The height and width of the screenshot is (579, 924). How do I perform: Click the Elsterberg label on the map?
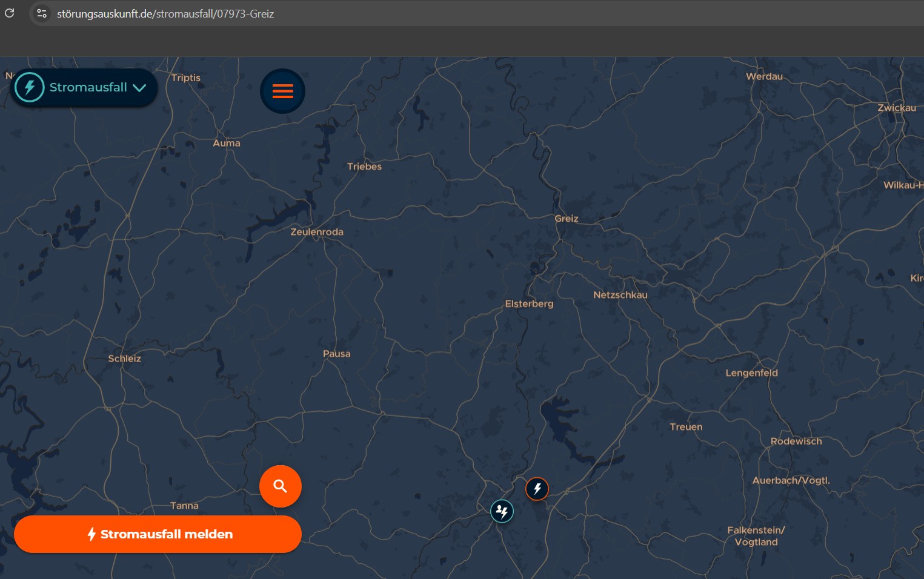tap(529, 303)
